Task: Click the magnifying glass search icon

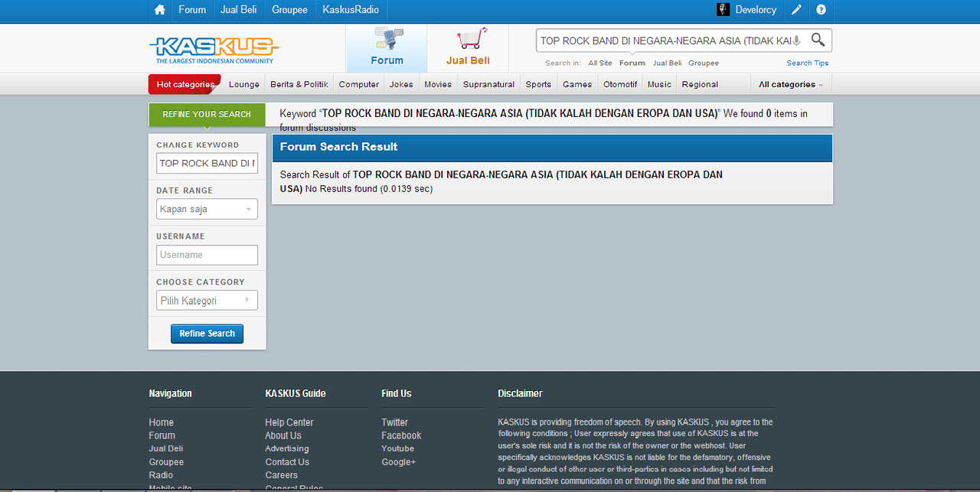Action: click(818, 40)
